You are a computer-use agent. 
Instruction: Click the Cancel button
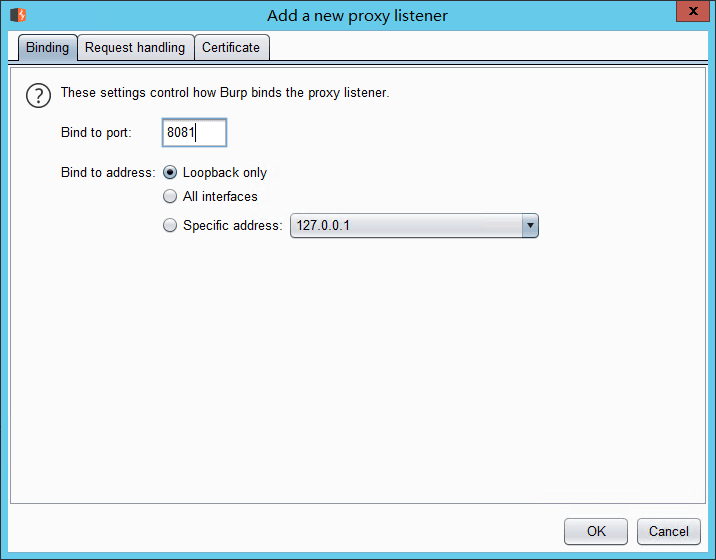coord(669,531)
